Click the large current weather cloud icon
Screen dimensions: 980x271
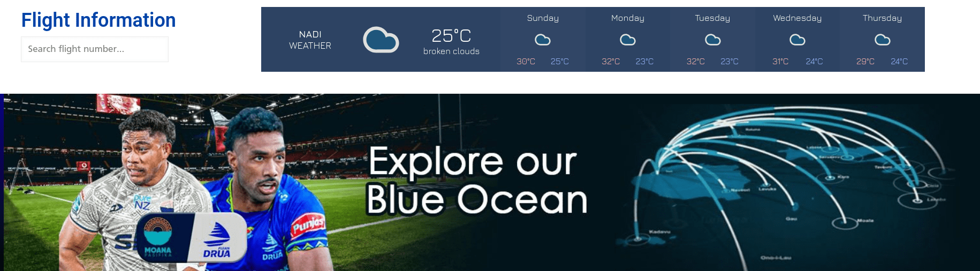[381, 40]
